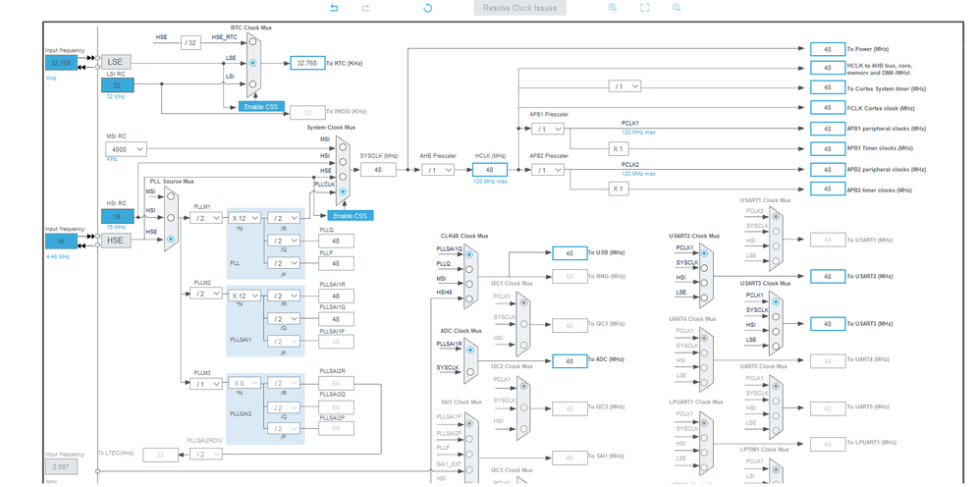
Task: Open PLLSAI2RDIV divider dropdown
Action: point(206,455)
